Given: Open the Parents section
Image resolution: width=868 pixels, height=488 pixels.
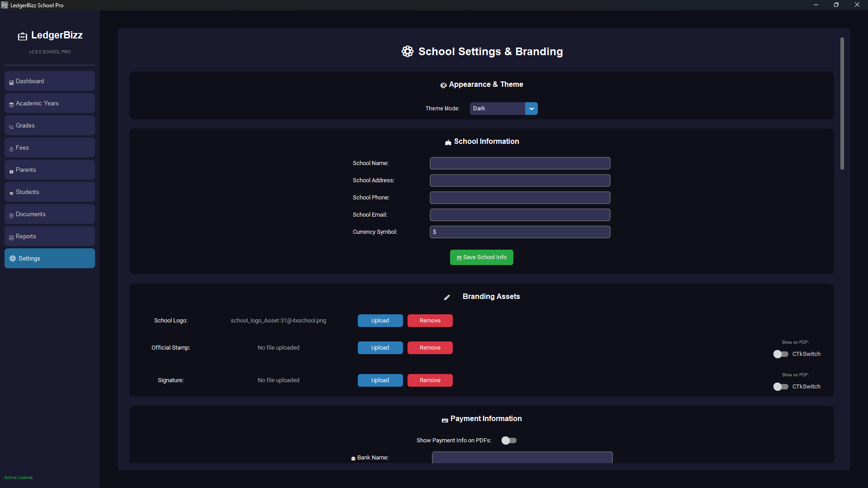Looking at the screenshot, I should (x=50, y=170).
